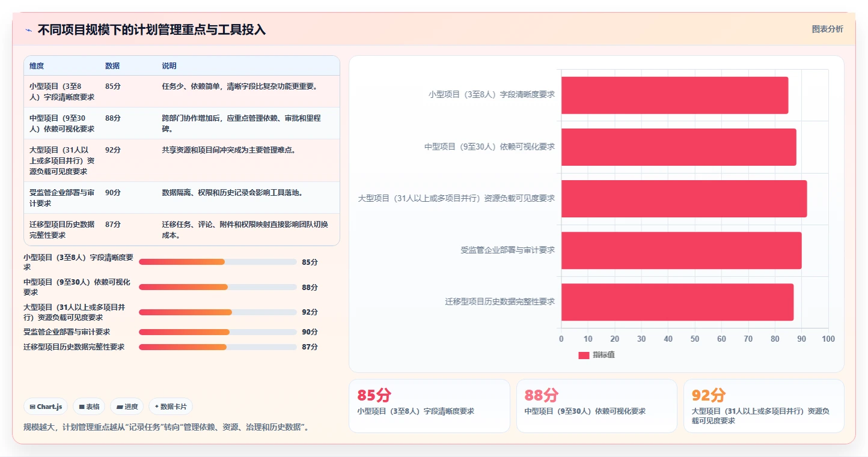Click y-axis label 小型项目(3至8人)字段清晰度要求 in chart

[x=491, y=95]
